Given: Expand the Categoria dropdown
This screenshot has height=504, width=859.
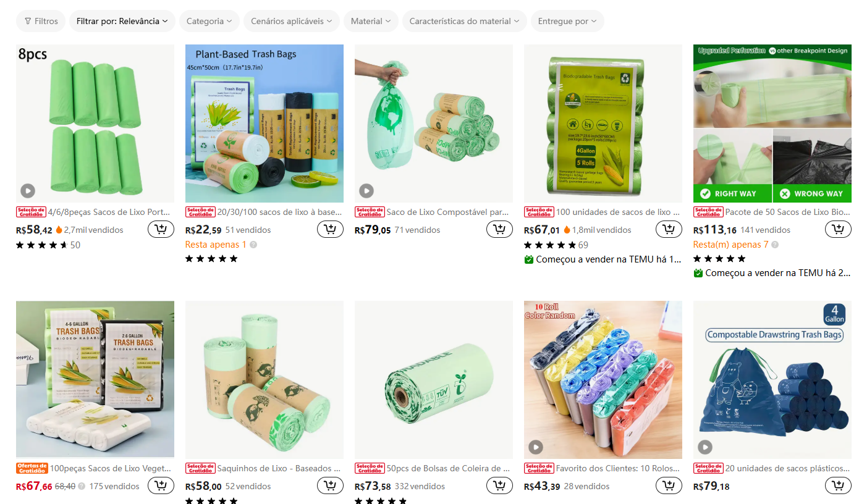Looking at the screenshot, I should pos(209,21).
